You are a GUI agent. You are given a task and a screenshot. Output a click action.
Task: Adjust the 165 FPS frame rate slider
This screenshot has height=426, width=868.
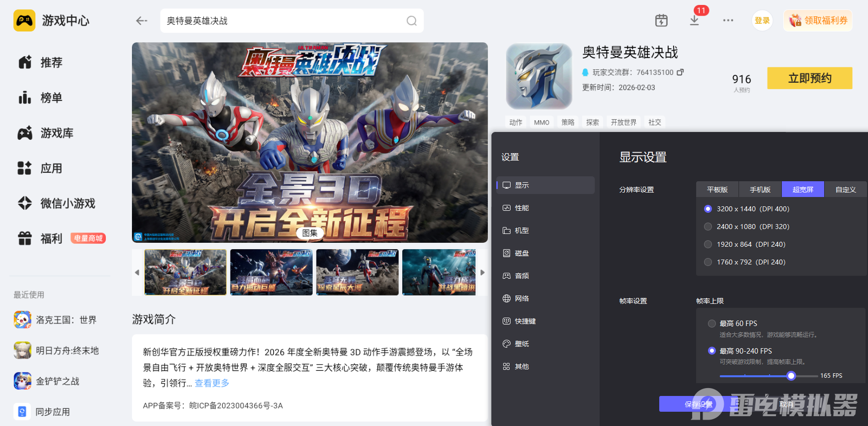pyautogui.click(x=791, y=376)
